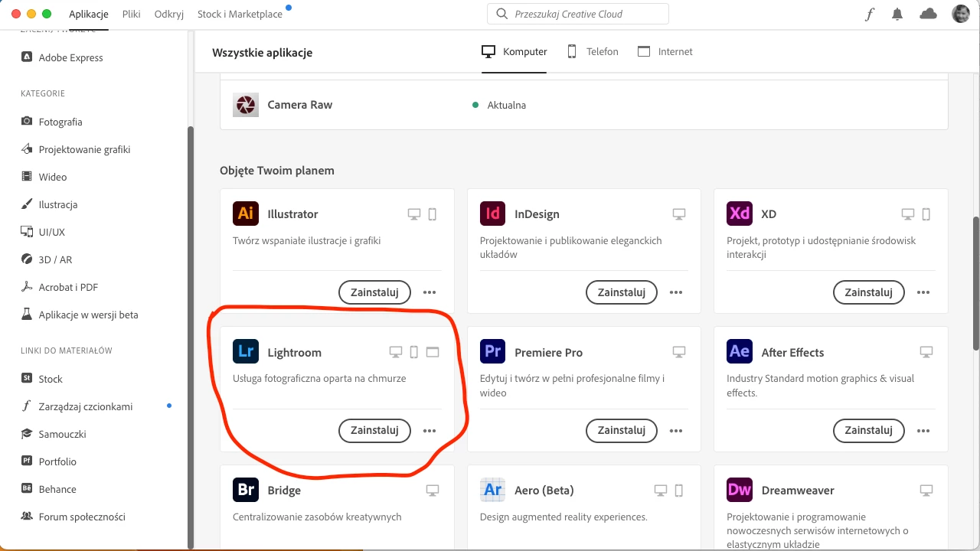
Task: Install Lightroom with Zainstaluj button
Action: coord(374,431)
